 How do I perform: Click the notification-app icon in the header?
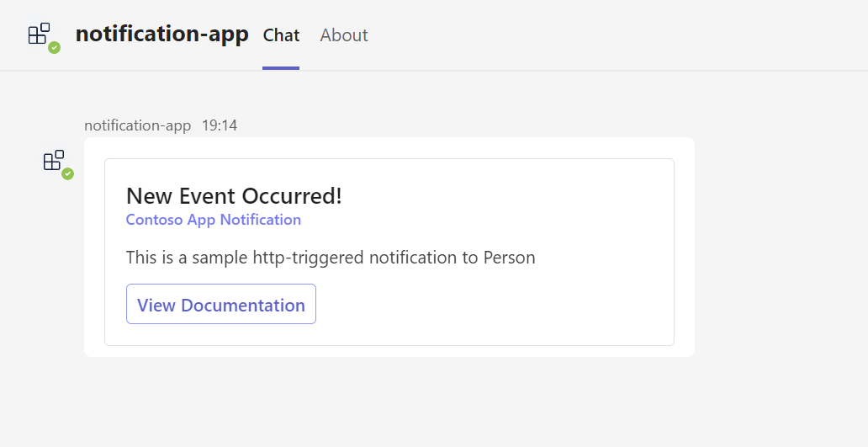click(40, 34)
